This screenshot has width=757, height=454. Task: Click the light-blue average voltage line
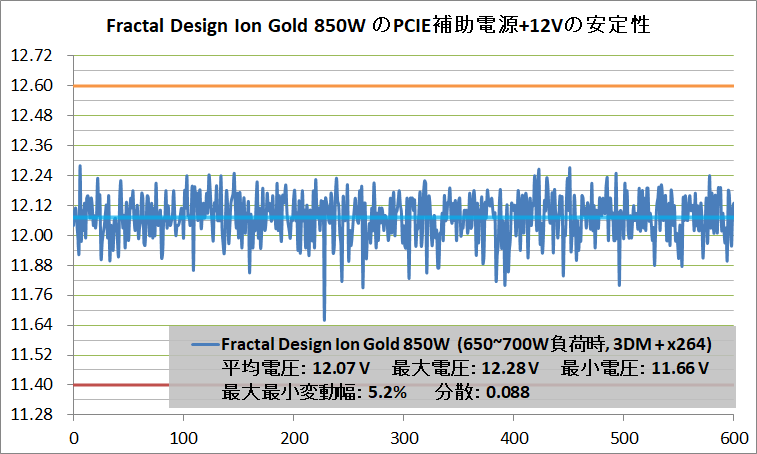[404, 218]
